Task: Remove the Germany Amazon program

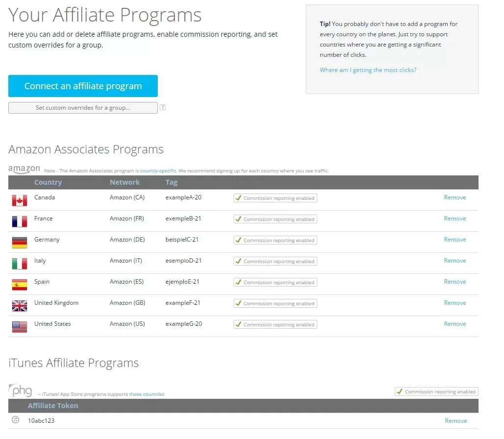Action: (455, 240)
